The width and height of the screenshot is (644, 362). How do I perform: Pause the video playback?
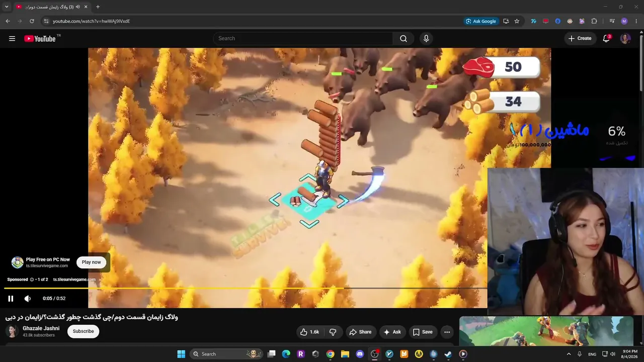[x=11, y=299]
